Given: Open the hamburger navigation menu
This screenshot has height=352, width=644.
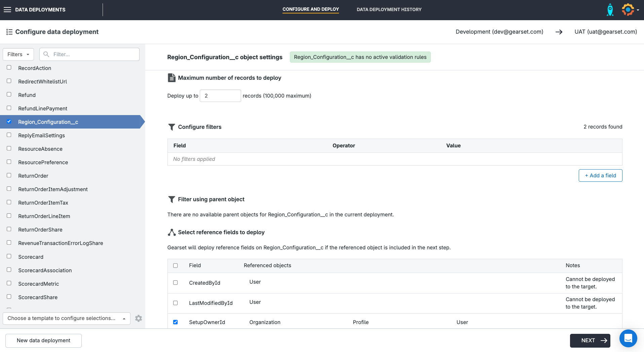Looking at the screenshot, I should [x=7, y=10].
